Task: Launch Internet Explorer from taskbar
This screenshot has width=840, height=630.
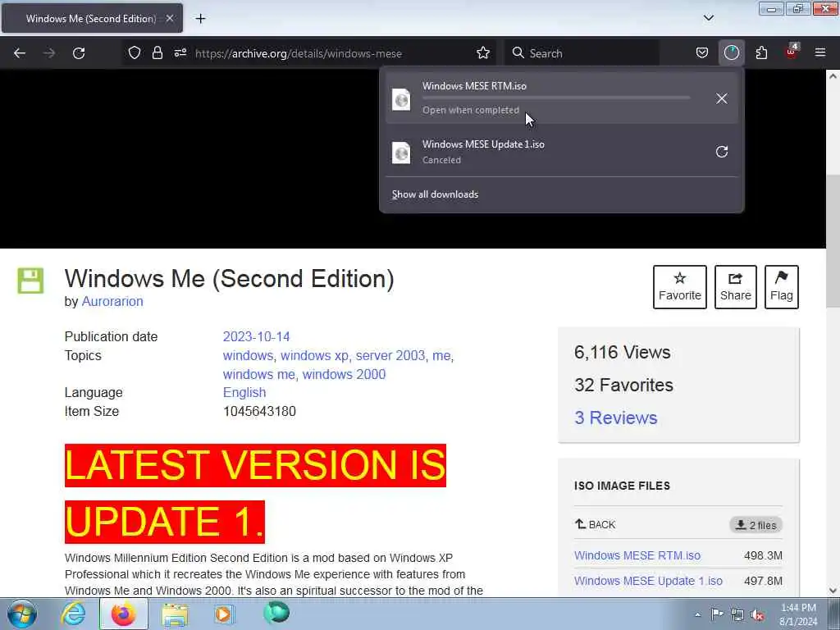Action: [x=73, y=614]
